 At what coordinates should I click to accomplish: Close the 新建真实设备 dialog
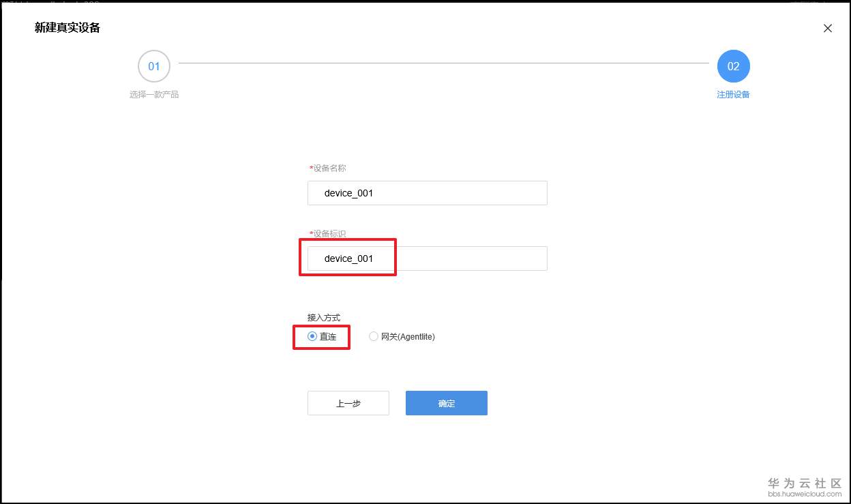click(828, 29)
